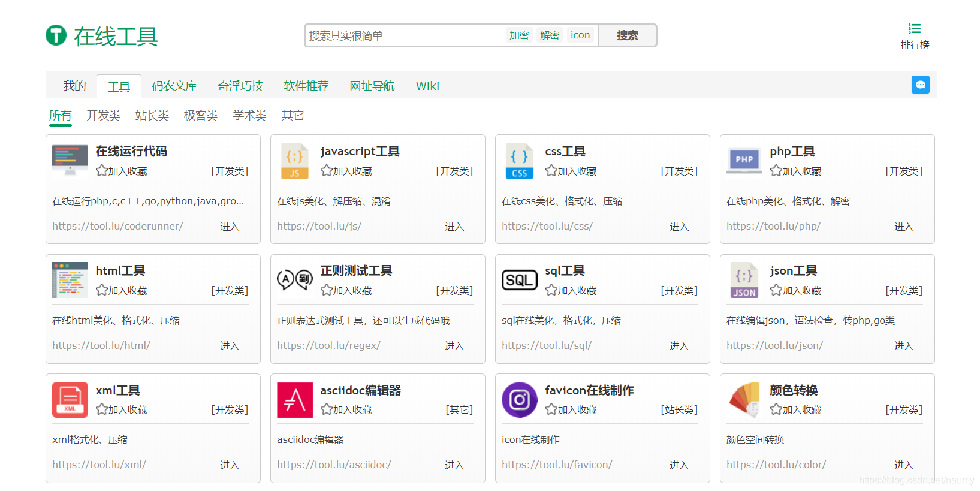980x491 pixels.
Task: Filter by 开发类 category
Action: (104, 115)
